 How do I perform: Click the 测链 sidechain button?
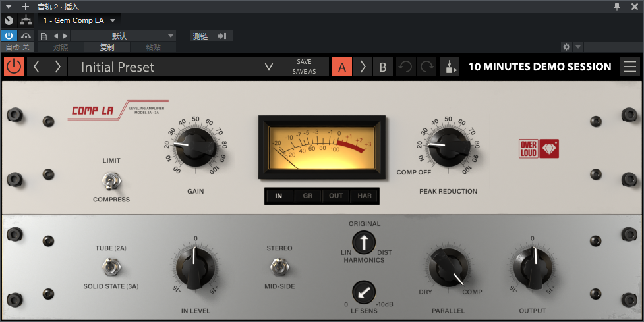(212, 36)
